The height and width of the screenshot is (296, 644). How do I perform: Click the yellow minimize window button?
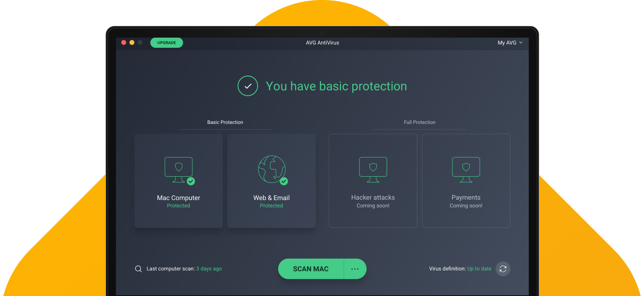coord(132,42)
